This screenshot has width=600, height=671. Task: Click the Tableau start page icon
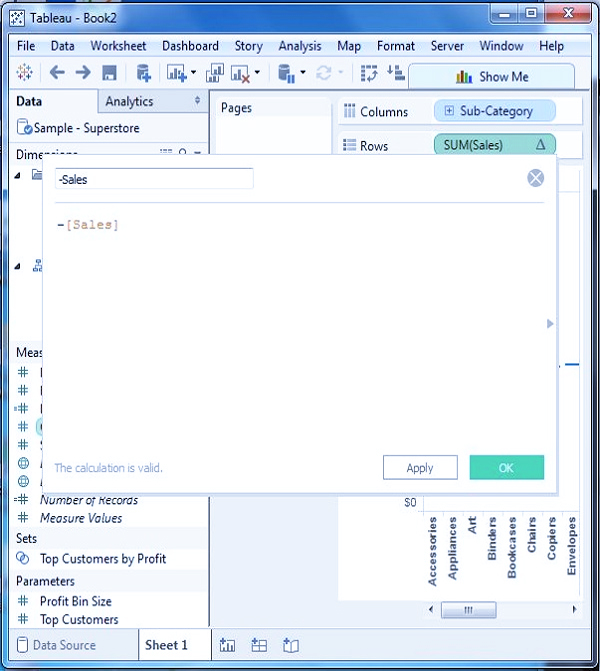point(24,72)
